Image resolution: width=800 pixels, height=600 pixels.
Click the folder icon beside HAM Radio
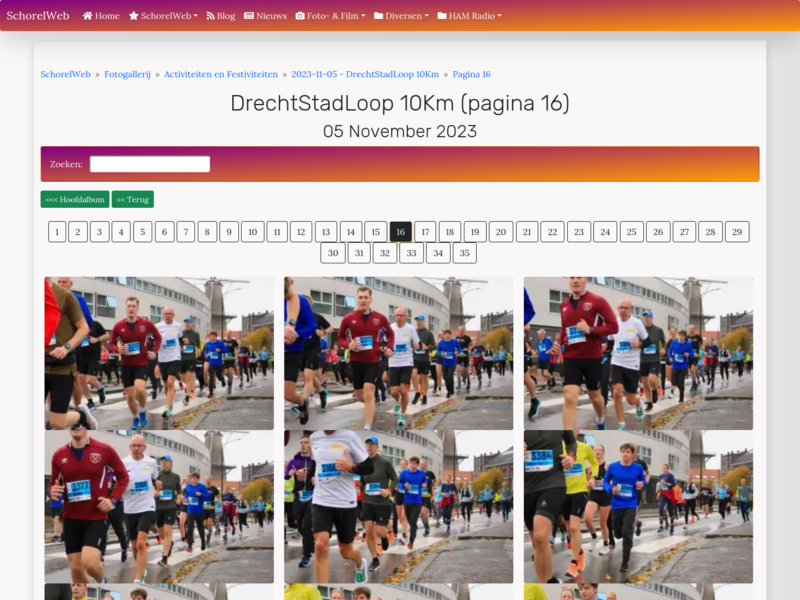click(x=442, y=16)
